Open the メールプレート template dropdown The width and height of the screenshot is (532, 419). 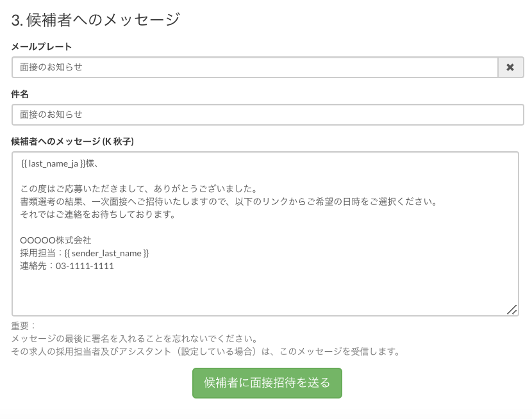pos(254,67)
